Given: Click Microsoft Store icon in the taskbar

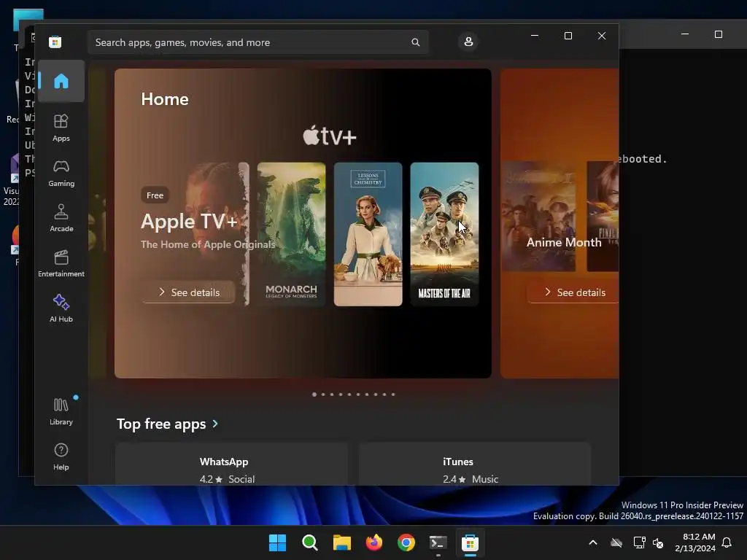Looking at the screenshot, I should click(471, 542).
